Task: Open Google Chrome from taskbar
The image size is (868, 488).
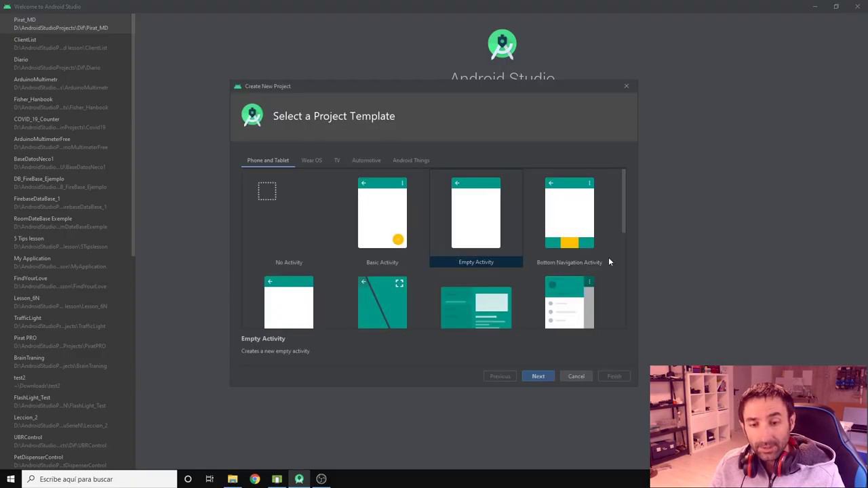Action: click(x=254, y=479)
